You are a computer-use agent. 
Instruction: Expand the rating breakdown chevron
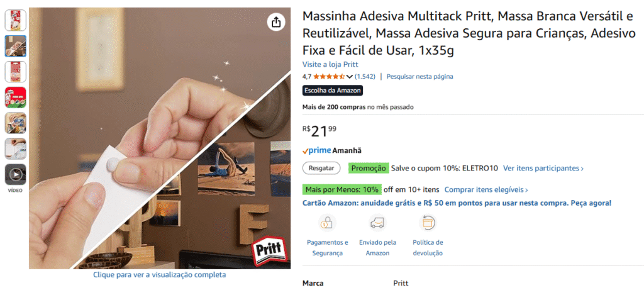click(350, 76)
